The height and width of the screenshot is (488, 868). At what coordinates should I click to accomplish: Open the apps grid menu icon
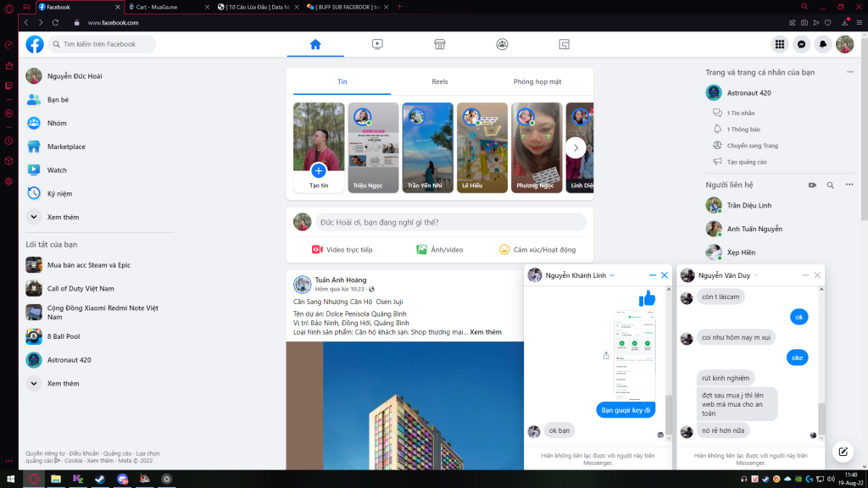click(779, 44)
